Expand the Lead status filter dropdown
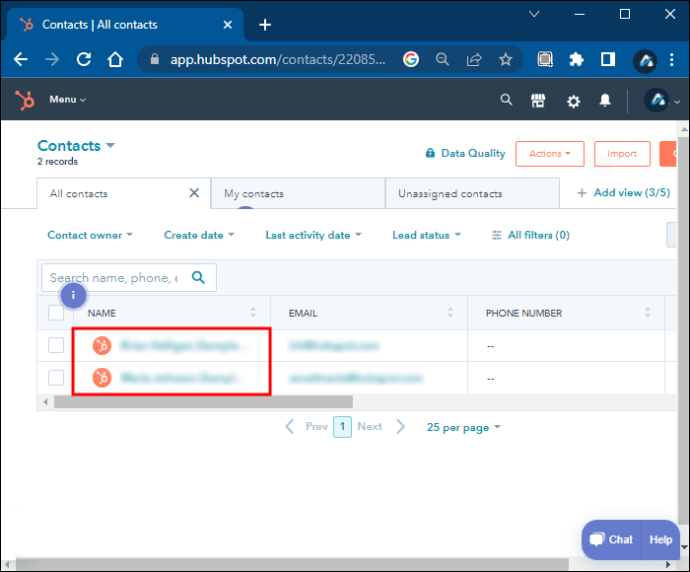 426,235
